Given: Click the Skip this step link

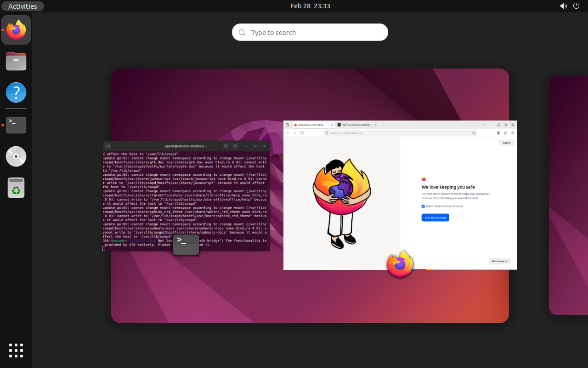Looking at the screenshot, I should coord(499,261).
